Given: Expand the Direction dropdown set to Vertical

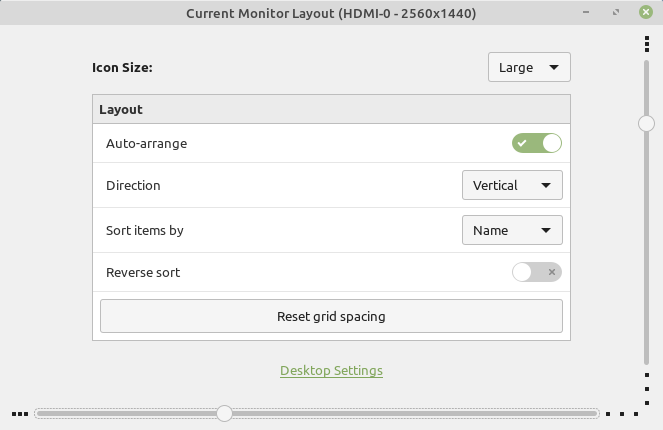Looking at the screenshot, I should [x=512, y=185].
